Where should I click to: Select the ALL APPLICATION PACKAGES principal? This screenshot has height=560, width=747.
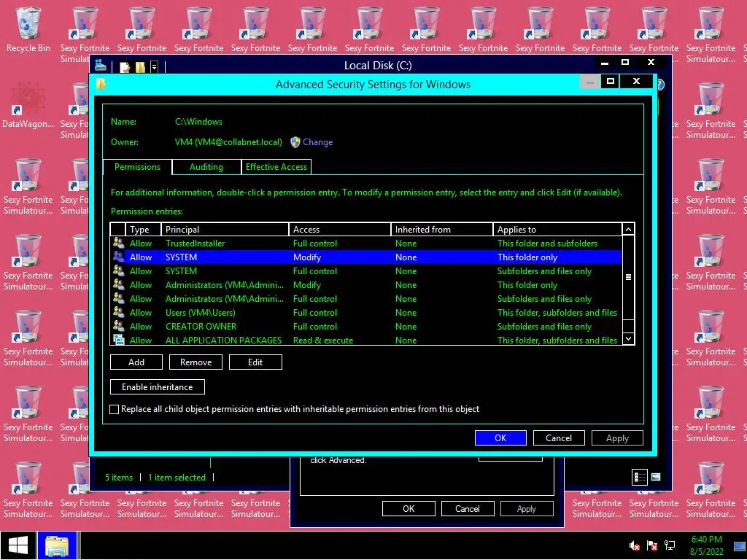point(223,340)
